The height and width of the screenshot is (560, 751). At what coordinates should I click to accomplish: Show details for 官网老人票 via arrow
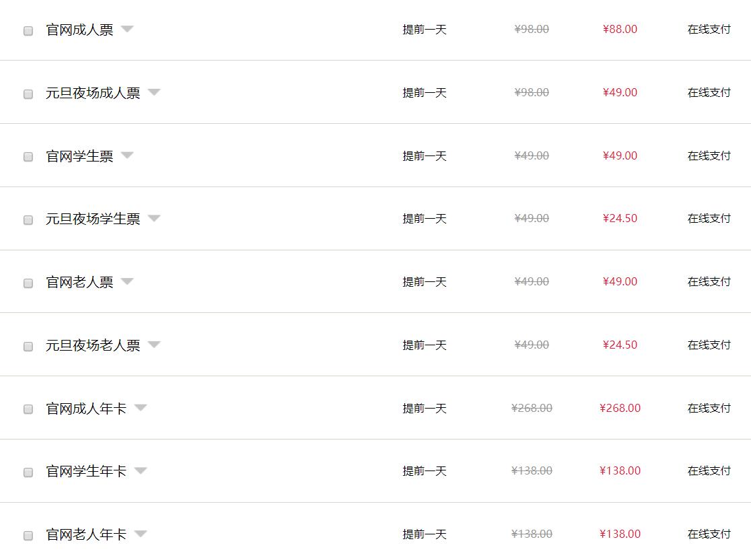(127, 281)
